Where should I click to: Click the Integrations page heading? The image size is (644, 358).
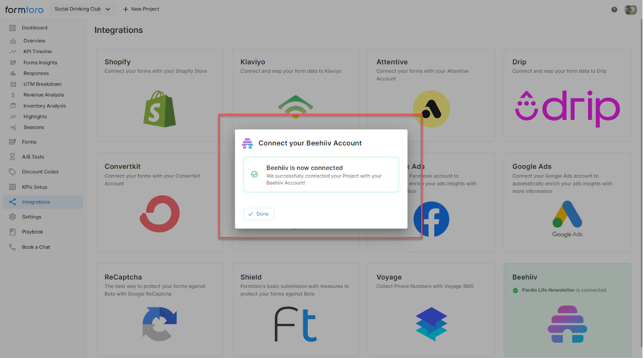coord(119,30)
